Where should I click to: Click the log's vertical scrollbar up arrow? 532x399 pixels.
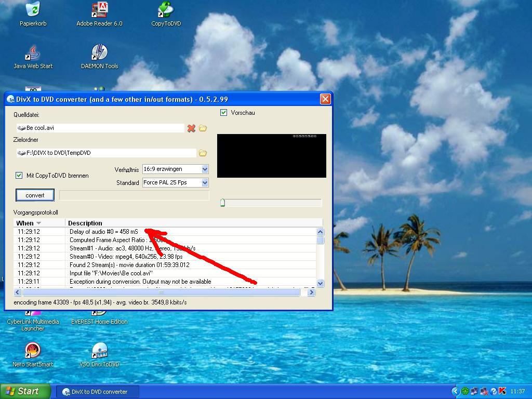click(320, 232)
